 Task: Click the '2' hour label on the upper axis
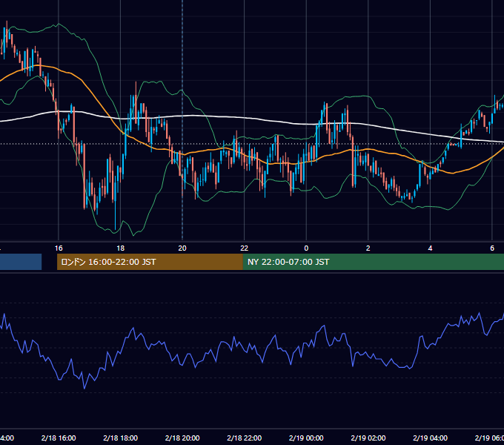click(x=368, y=248)
